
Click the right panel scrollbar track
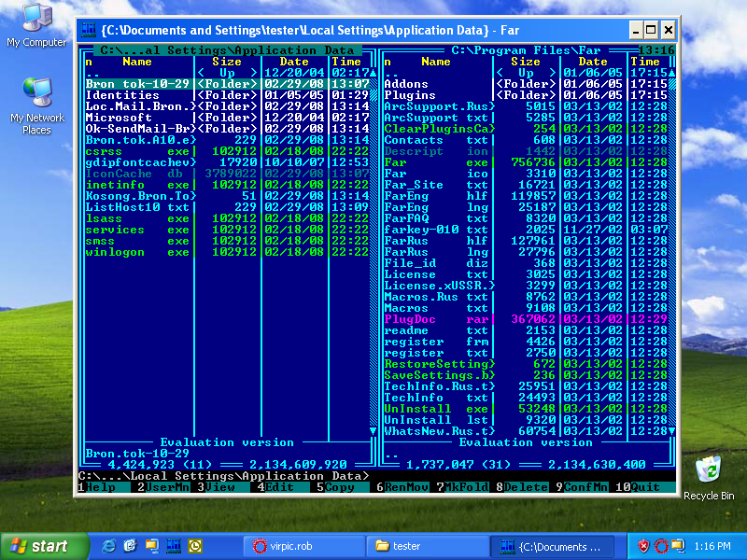[x=671, y=252]
